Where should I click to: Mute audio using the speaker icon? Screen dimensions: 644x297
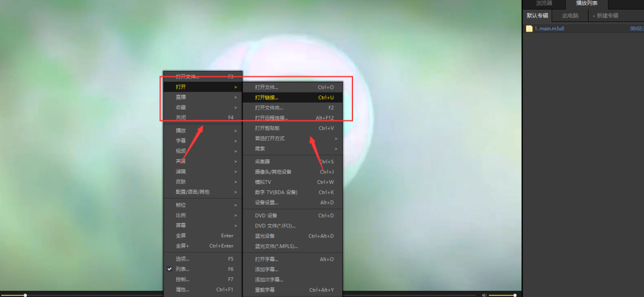(x=484, y=295)
